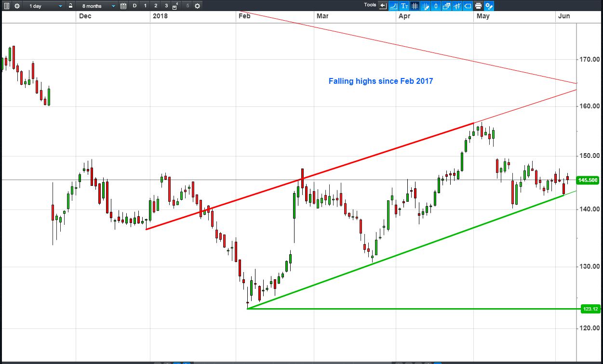Click the Mar date axis label
Screen dimensions: 603x364
click(322, 16)
